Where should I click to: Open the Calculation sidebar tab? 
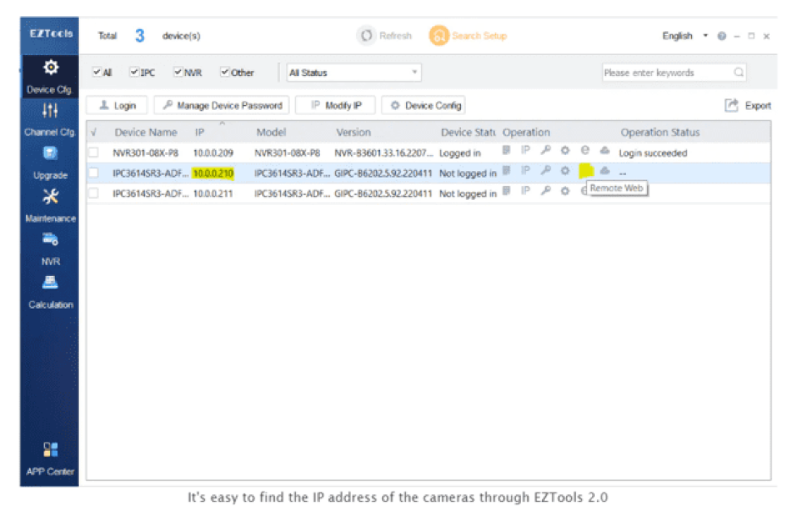click(50, 292)
